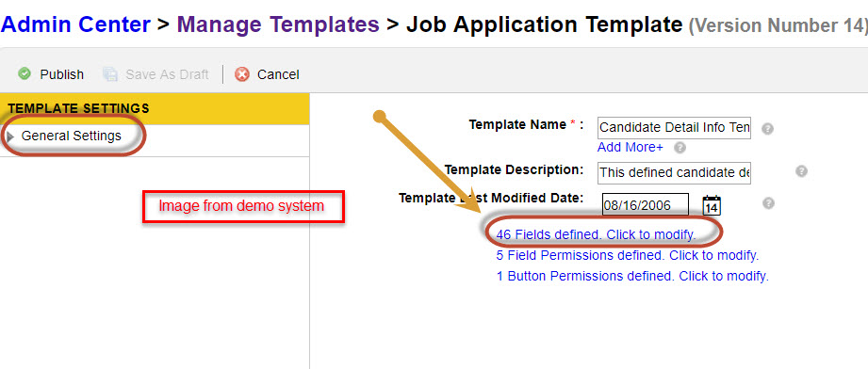Viewport: 868px width, 369px height.
Task: Click help icon beside Last Modified Date
Action: [767, 203]
